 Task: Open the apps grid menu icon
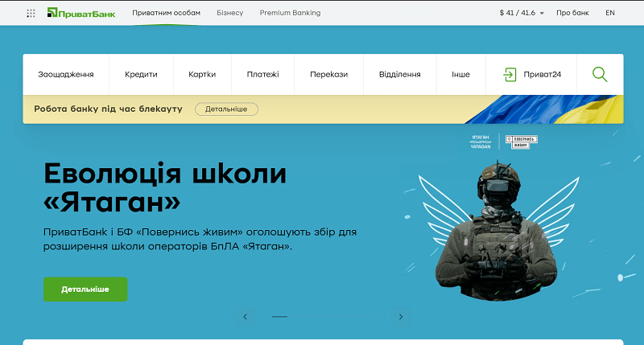pos(31,13)
